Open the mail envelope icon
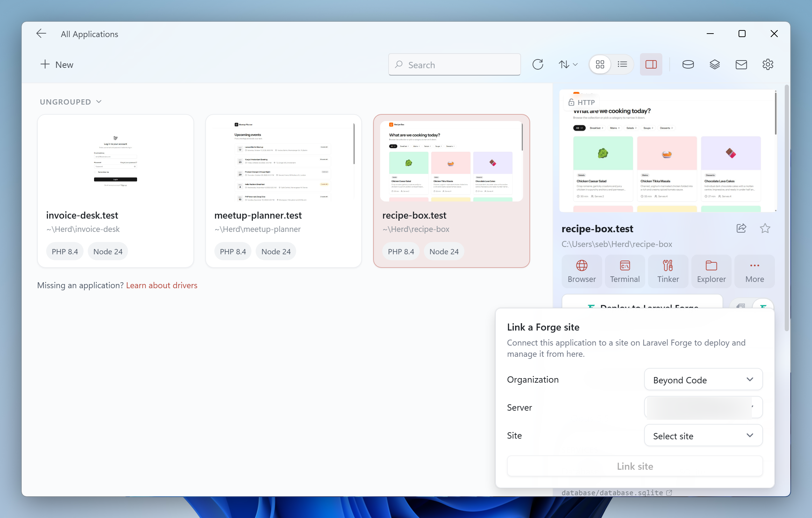 pyautogui.click(x=741, y=64)
